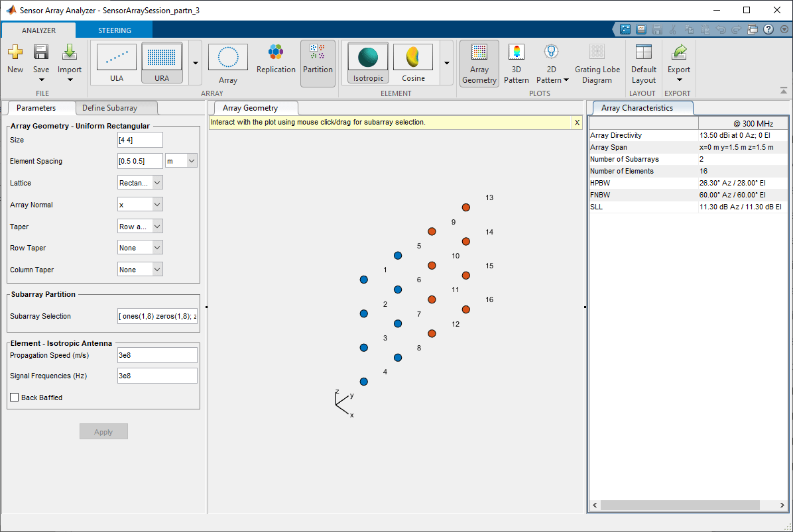Image resolution: width=793 pixels, height=532 pixels.
Task: Open the 3D Pattern plot
Action: click(517, 64)
